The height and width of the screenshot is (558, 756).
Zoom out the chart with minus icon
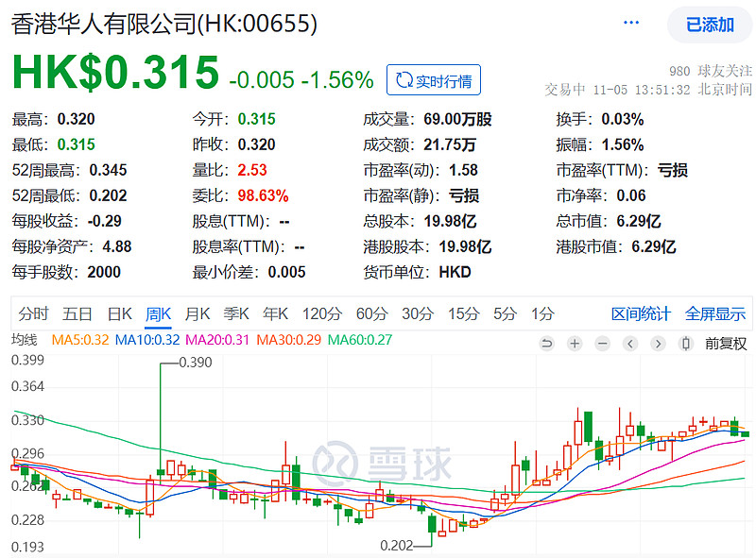[602, 344]
